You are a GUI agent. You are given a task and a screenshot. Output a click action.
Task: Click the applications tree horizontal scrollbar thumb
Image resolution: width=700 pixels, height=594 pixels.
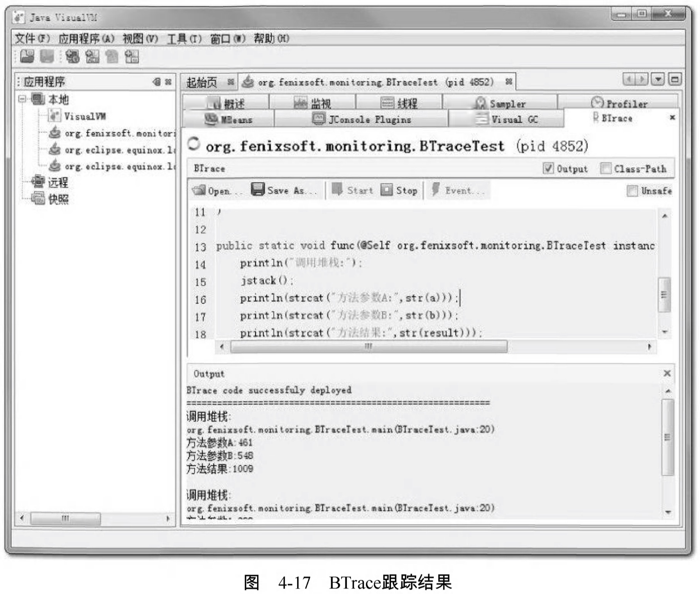(x=66, y=518)
